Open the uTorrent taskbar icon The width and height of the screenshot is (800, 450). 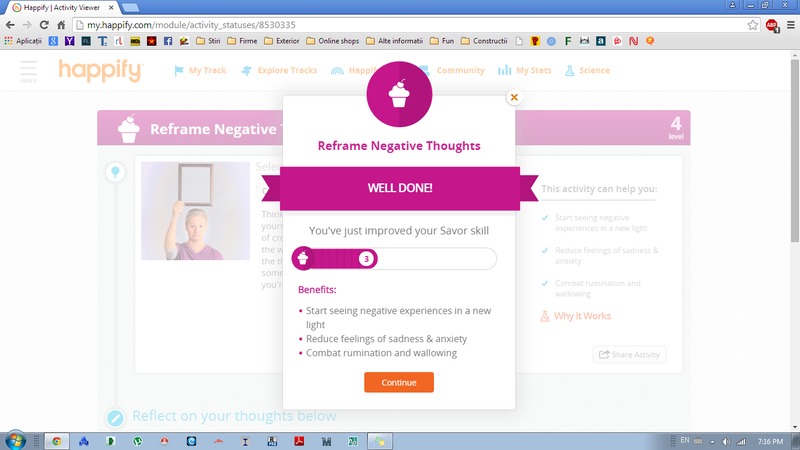coord(137,441)
